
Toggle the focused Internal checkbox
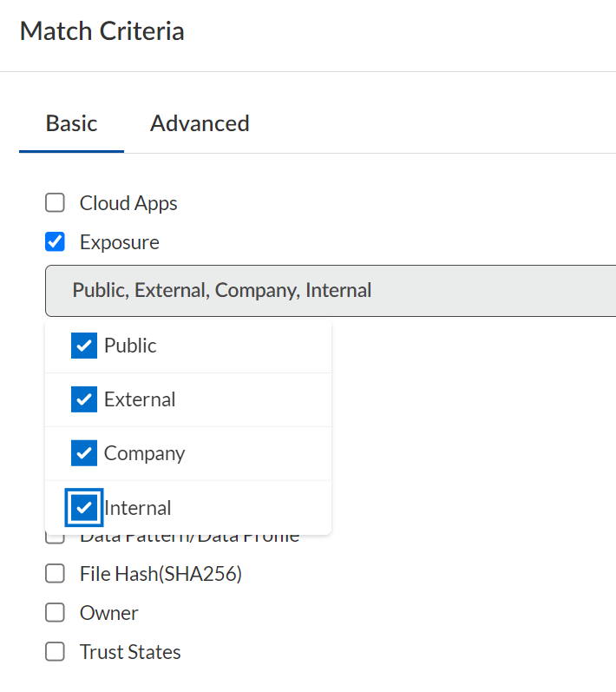(84, 508)
